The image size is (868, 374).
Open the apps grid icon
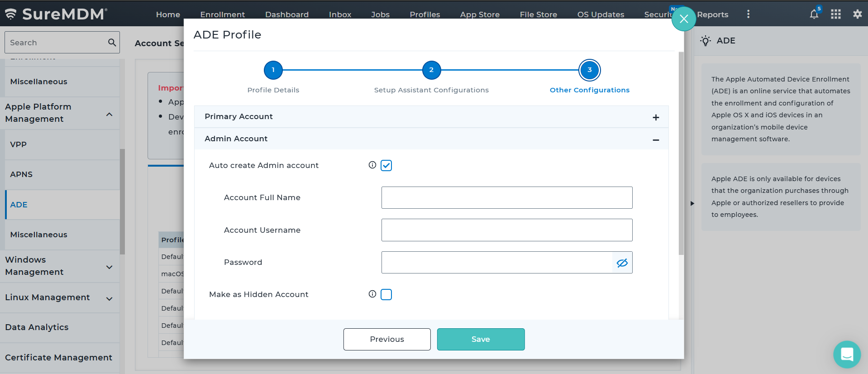[x=835, y=14]
